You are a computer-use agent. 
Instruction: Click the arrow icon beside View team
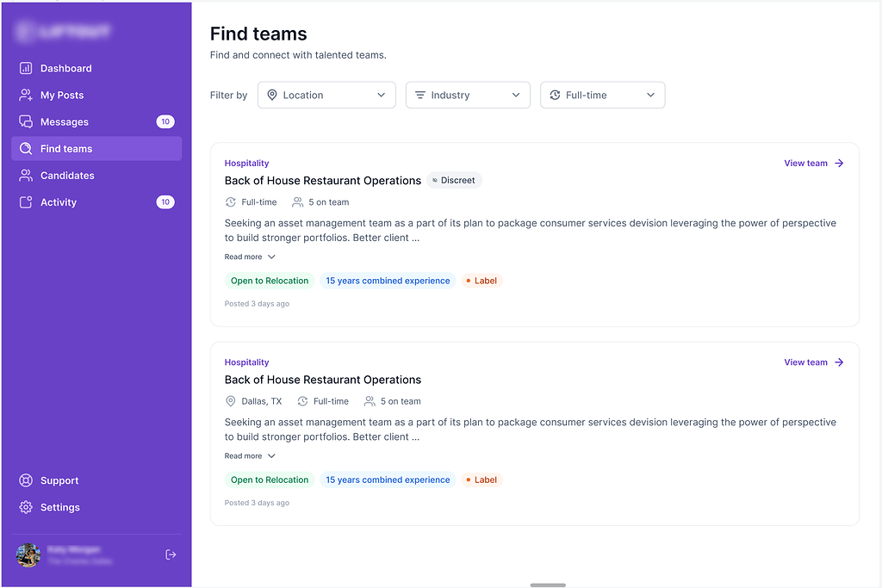839,163
